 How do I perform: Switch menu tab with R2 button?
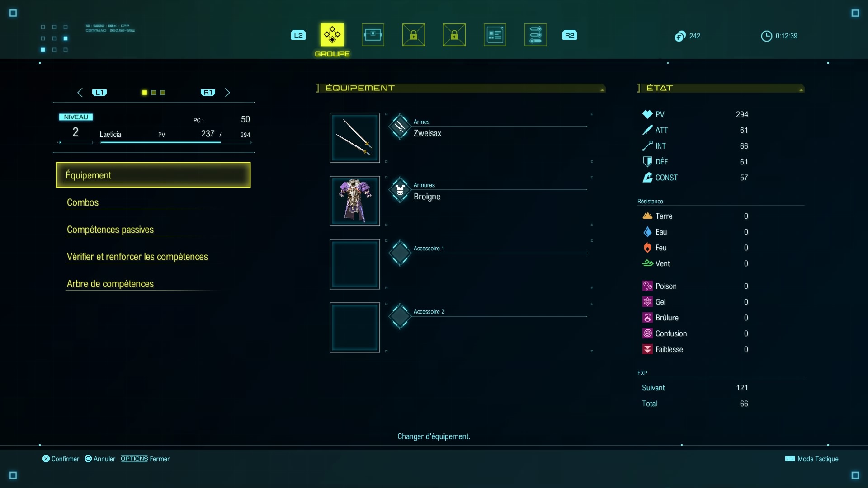tap(570, 35)
